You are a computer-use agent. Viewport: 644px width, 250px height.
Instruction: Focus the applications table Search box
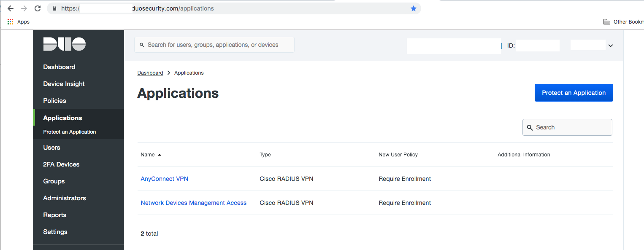coord(567,127)
